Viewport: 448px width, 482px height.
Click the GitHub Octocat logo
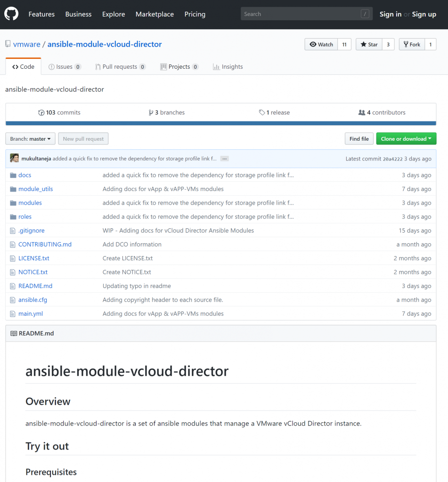click(x=11, y=14)
